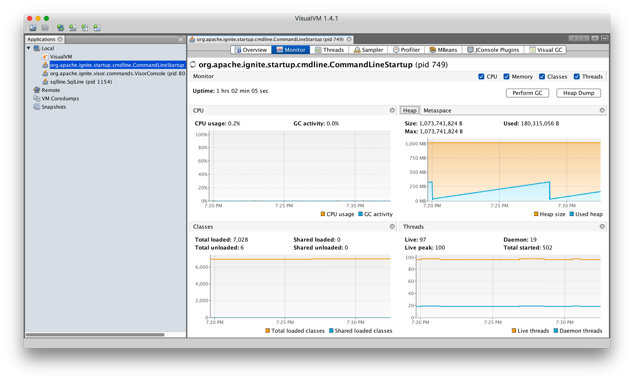Viewport: 633px width, 381px height.
Task: Select the VM Coredumps node label
Action: click(x=60, y=98)
